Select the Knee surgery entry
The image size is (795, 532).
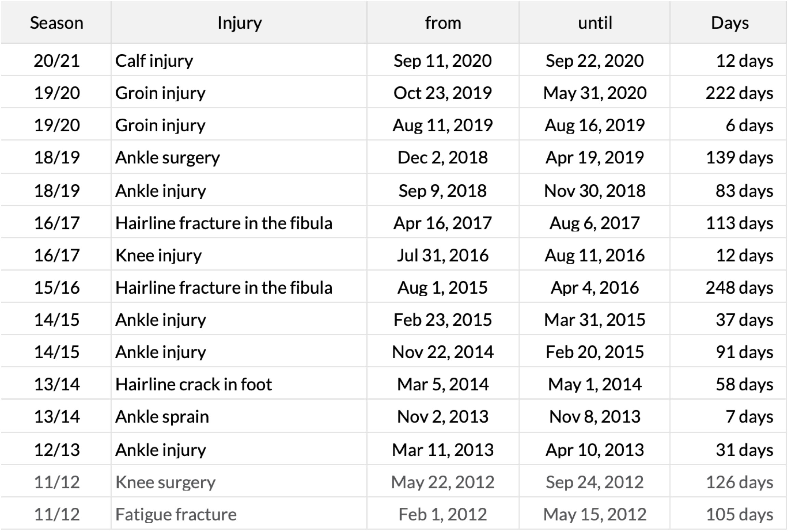(166, 482)
